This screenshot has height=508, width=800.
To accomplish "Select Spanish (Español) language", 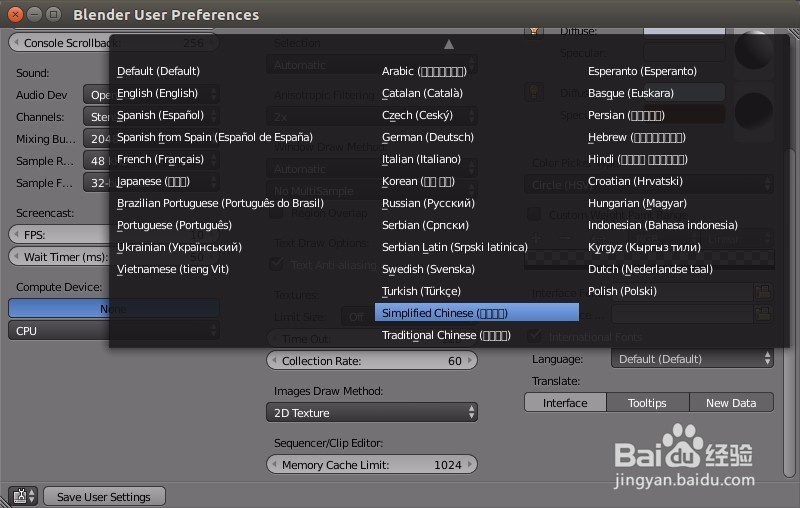I will coord(160,115).
